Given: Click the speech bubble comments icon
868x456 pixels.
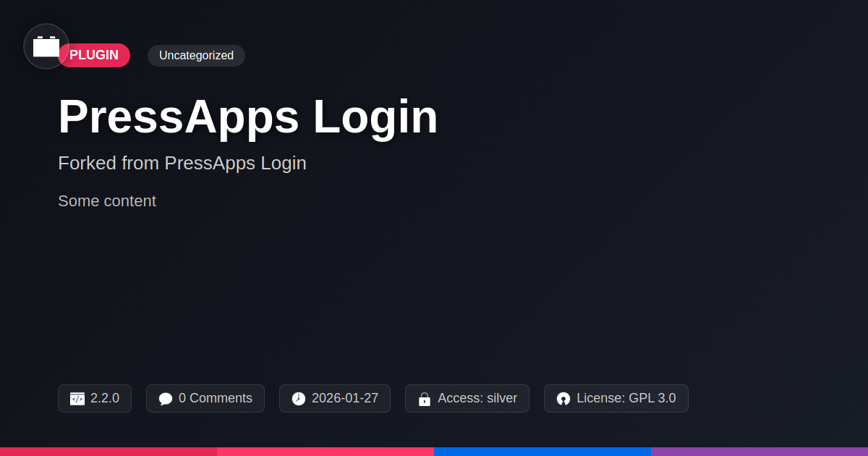Looking at the screenshot, I should (166, 399).
